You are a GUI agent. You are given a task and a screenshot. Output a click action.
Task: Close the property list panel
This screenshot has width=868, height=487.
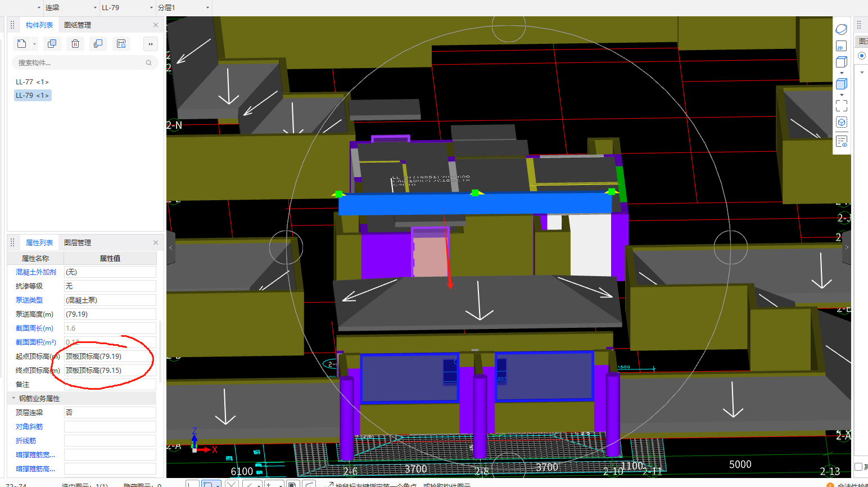156,242
